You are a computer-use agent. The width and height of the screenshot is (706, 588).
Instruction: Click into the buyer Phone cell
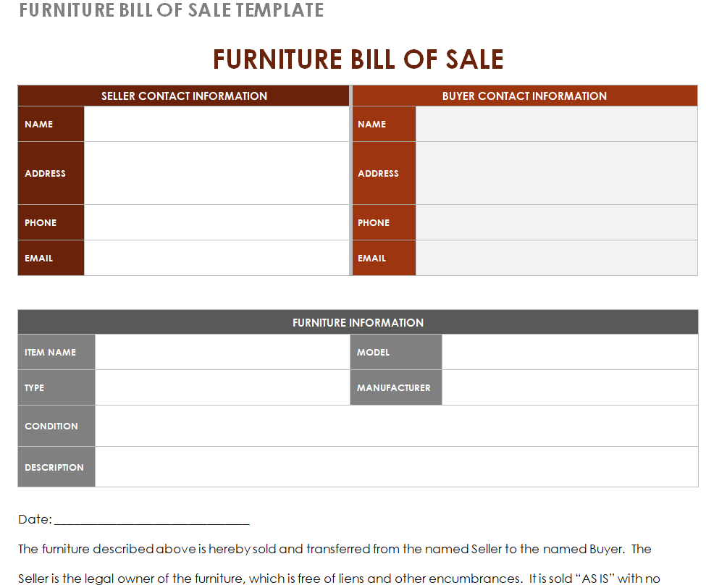click(x=556, y=222)
